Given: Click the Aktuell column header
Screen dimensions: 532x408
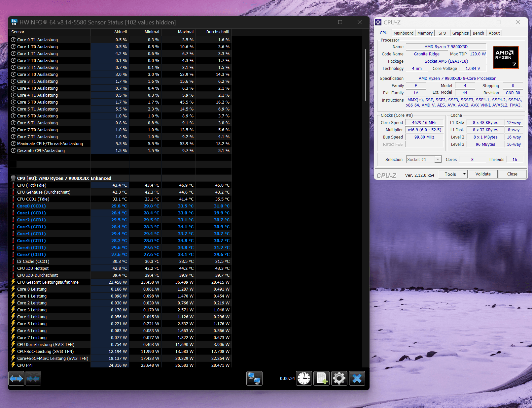Looking at the screenshot, I should point(110,32).
